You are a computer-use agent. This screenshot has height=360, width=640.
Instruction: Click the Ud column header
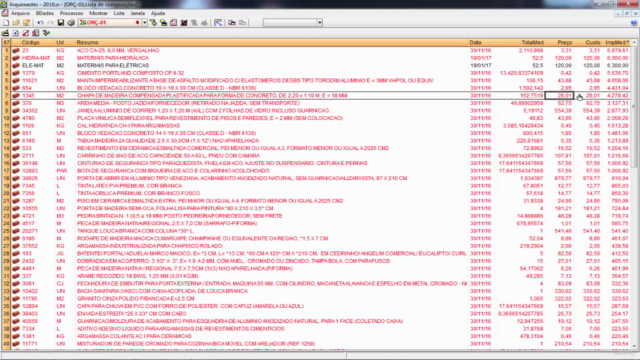click(x=64, y=42)
